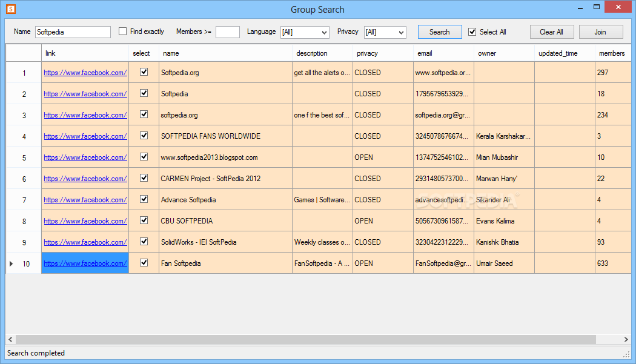Uncheck select box for Softpedia.org row 1

click(144, 72)
